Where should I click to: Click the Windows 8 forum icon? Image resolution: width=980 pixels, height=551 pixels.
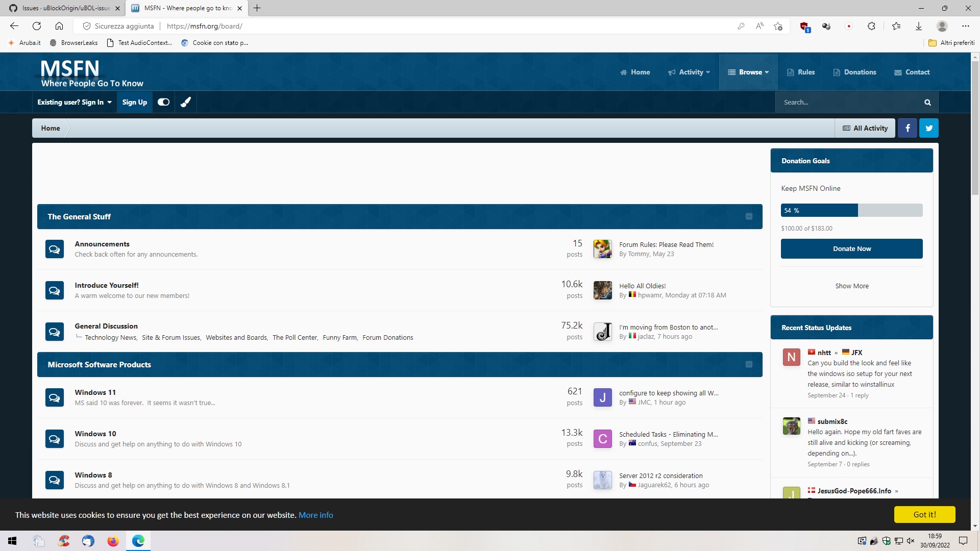click(55, 480)
